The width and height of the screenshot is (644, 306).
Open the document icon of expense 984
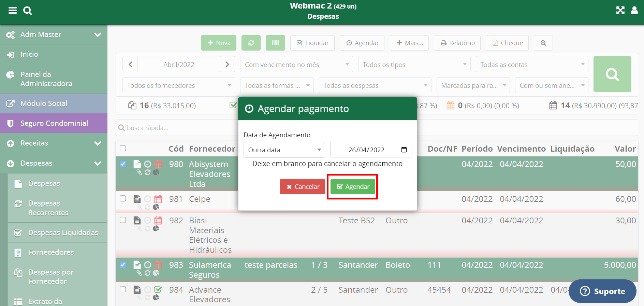tap(137, 290)
